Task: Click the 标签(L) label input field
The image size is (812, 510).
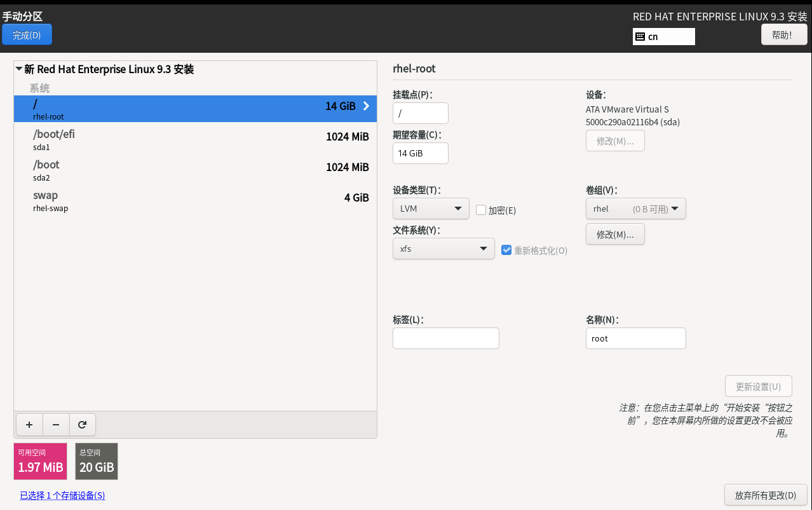Action: coord(446,338)
